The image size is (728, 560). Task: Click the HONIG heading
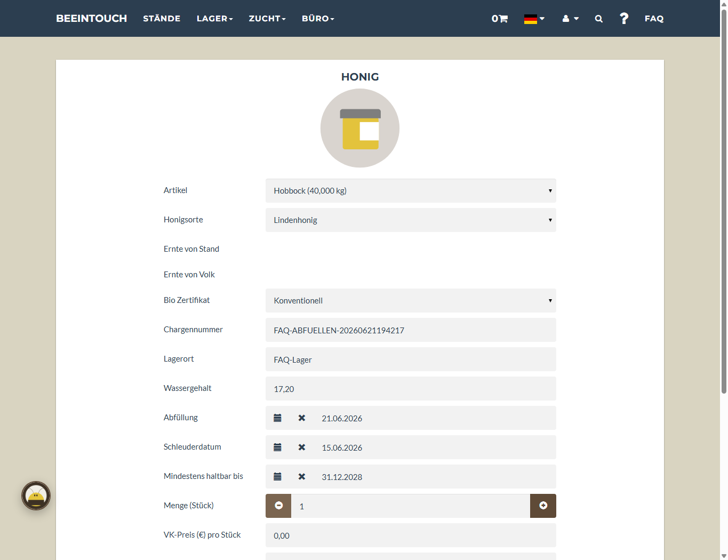(x=360, y=77)
